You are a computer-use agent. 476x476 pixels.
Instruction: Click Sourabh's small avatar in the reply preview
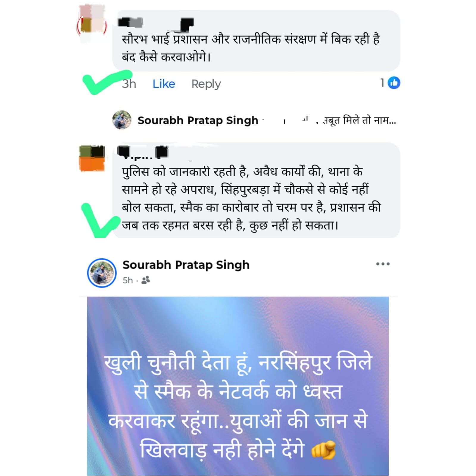(x=122, y=120)
